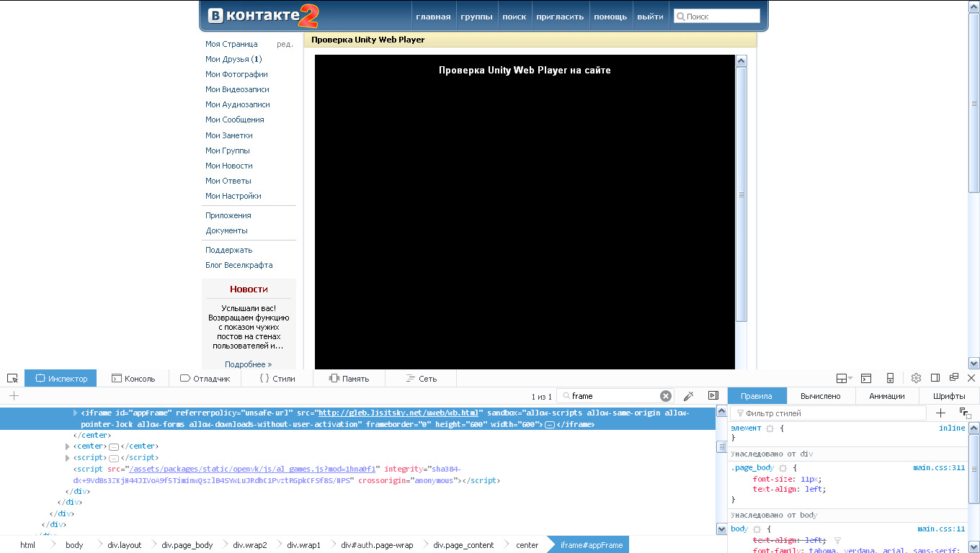
Task: Show the iframe's collapsed children via ellipsis badge
Action: (549, 425)
